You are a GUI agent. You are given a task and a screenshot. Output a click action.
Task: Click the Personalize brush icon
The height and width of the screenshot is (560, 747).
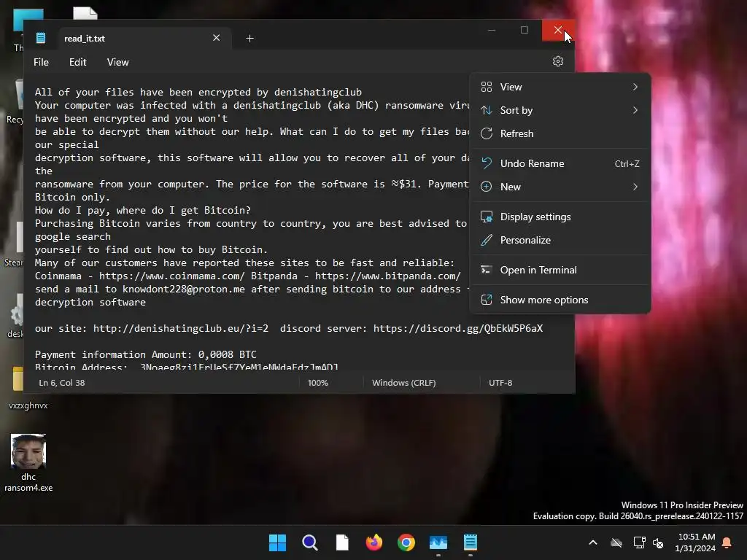[x=487, y=240]
